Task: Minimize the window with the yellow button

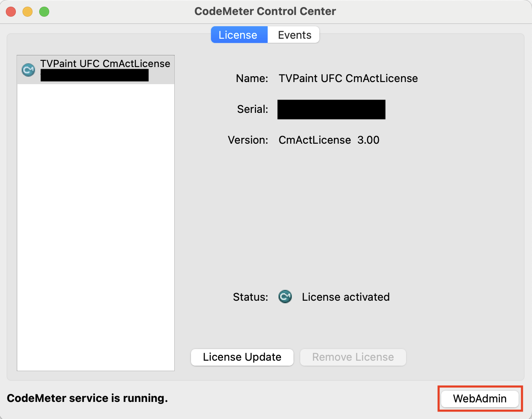Action: pyautogui.click(x=28, y=12)
